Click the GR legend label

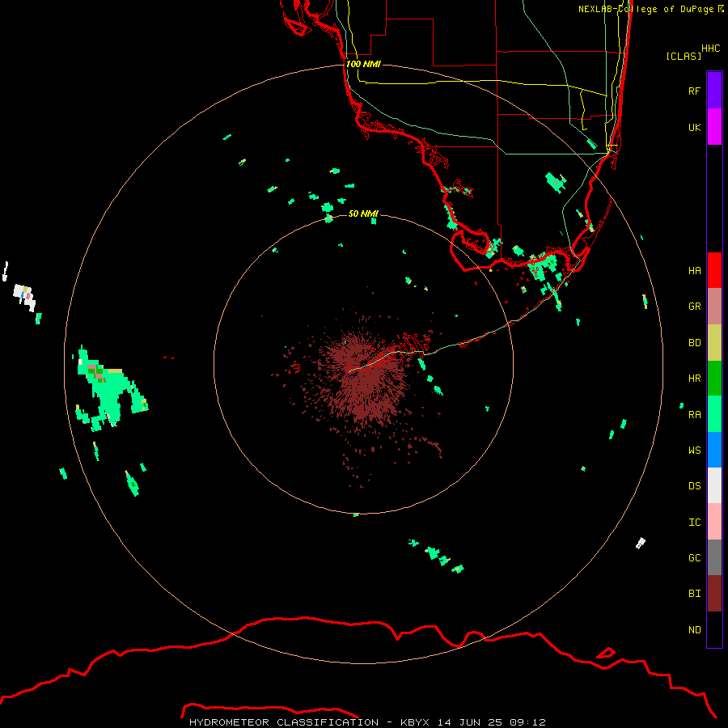(x=694, y=307)
